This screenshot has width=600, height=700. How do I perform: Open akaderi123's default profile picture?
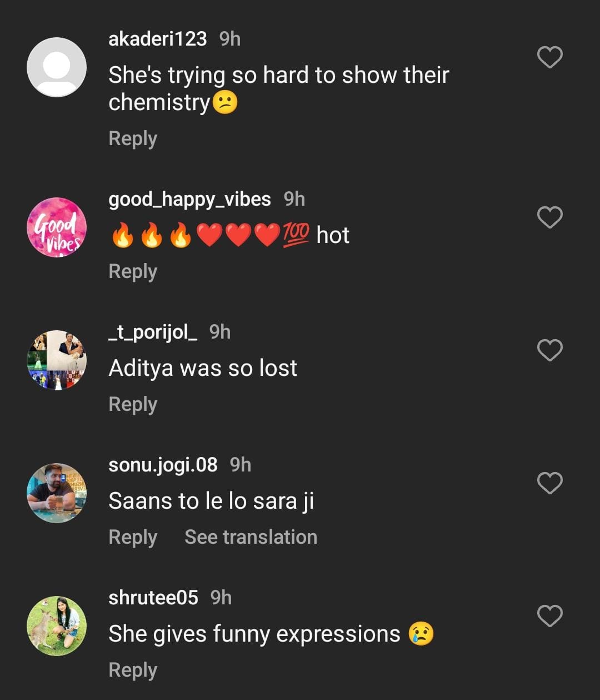click(x=57, y=67)
